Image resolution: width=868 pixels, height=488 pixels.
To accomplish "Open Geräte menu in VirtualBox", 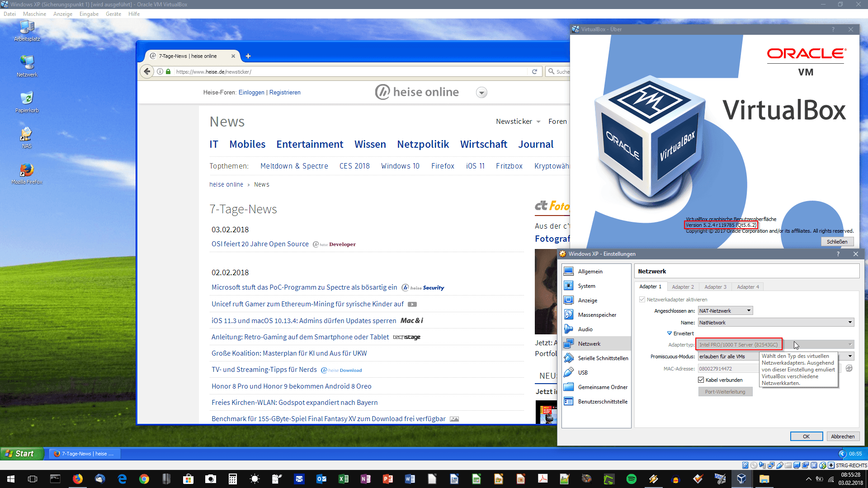I will pyautogui.click(x=113, y=14).
